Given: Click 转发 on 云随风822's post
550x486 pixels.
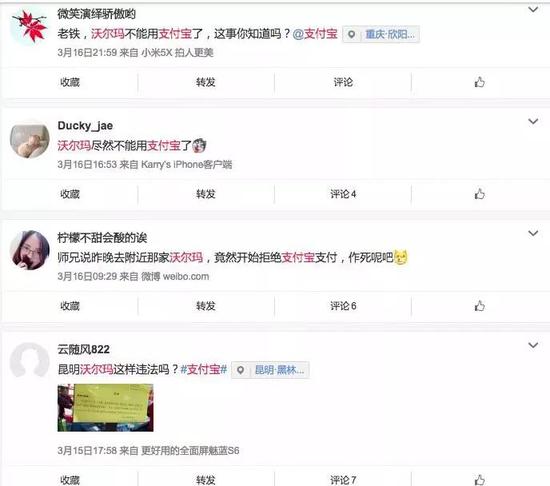Looking at the screenshot, I should pos(206,480).
